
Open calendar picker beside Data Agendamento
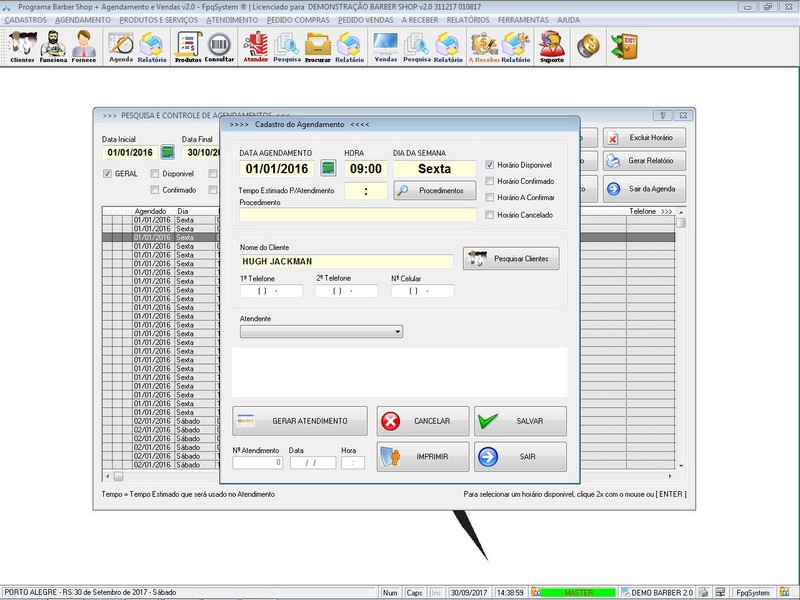327,169
